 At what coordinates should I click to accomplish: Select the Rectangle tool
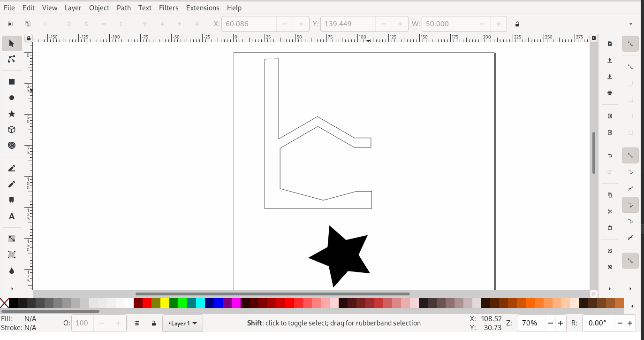12,82
